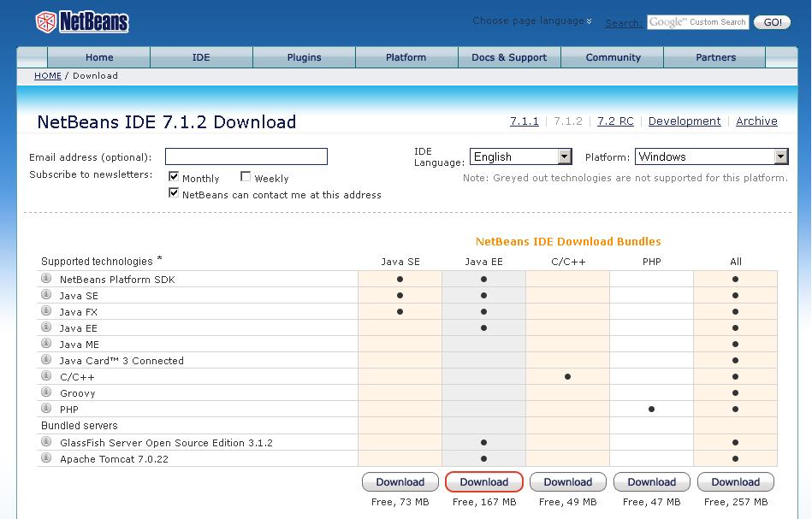Open the 7.2 RC version link
The width and height of the screenshot is (812, 519).
[615, 121]
